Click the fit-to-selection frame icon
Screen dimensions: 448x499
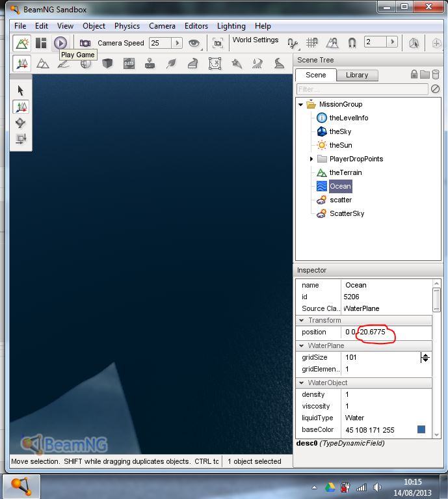pos(218,43)
